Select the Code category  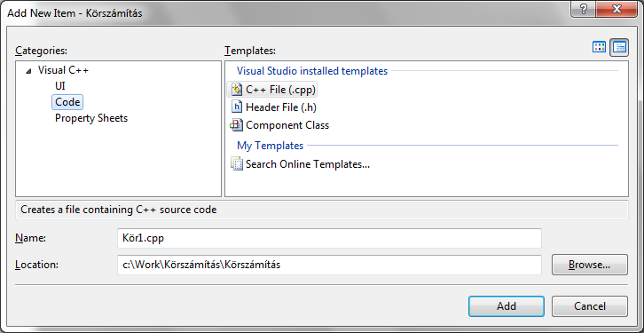[67, 102]
